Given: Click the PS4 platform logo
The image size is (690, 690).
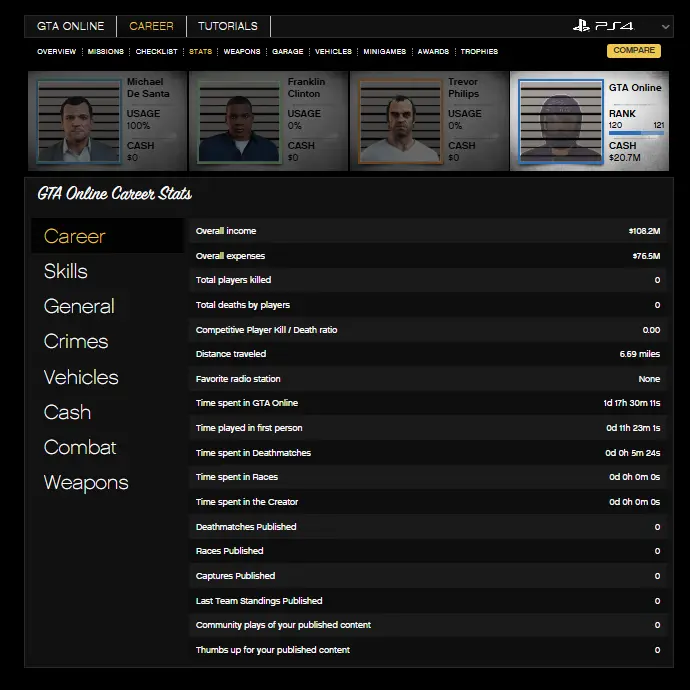Looking at the screenshot, I should point(603,26).
